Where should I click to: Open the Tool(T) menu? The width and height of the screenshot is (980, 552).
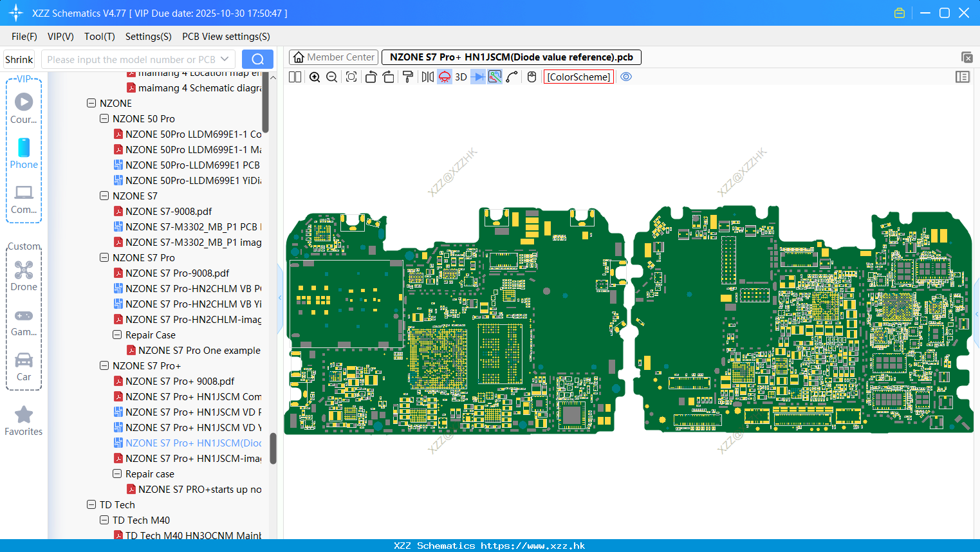[x=100, y=37]
